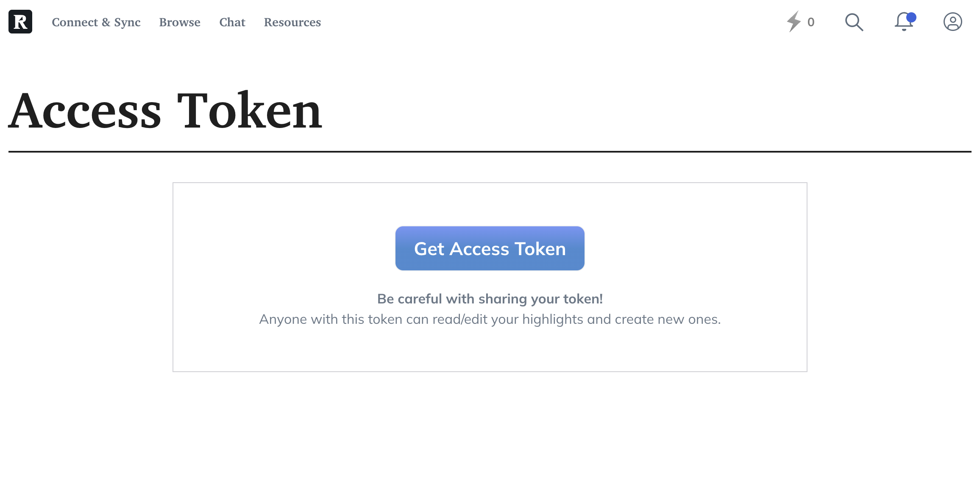Open the user profile icon

pyautogui.click(x=952, y=22)
